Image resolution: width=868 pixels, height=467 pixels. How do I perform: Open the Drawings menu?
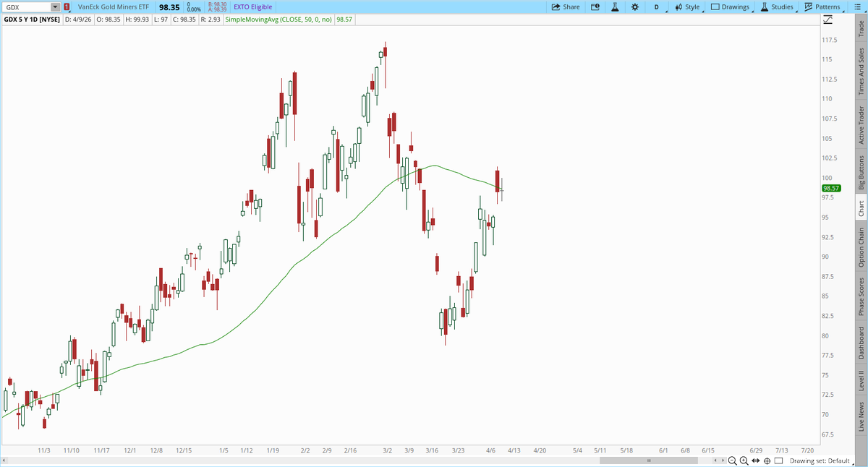coord(731,7)
